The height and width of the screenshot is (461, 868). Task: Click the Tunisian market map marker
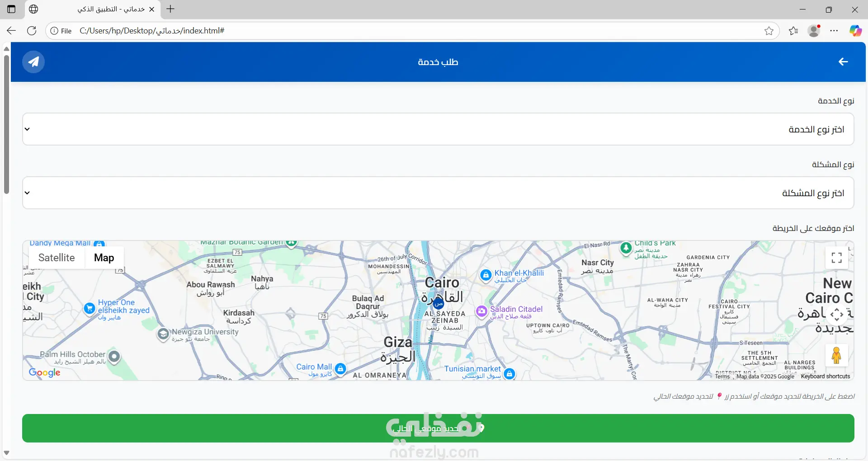click(509, 374)
